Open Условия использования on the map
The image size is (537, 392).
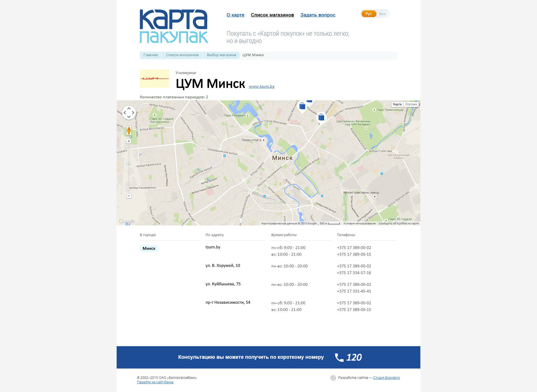(359, 224)
